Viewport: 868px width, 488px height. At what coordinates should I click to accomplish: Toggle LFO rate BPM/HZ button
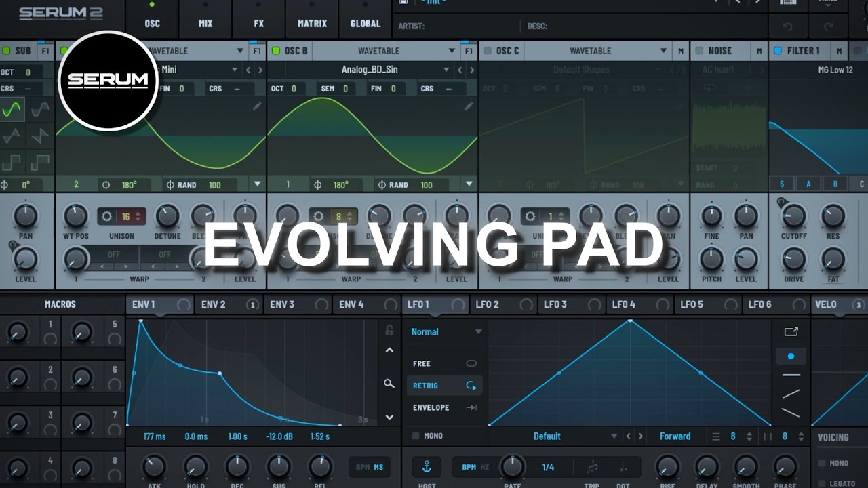point(475,467)
